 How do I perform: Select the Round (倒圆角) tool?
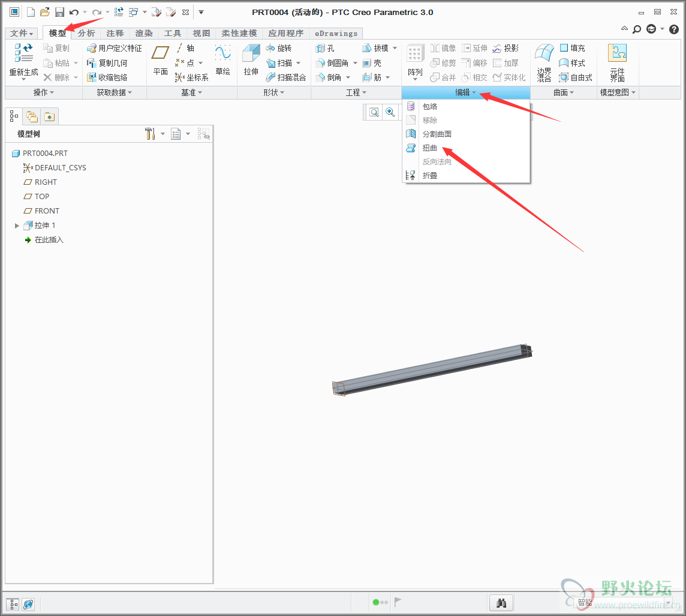332,63
